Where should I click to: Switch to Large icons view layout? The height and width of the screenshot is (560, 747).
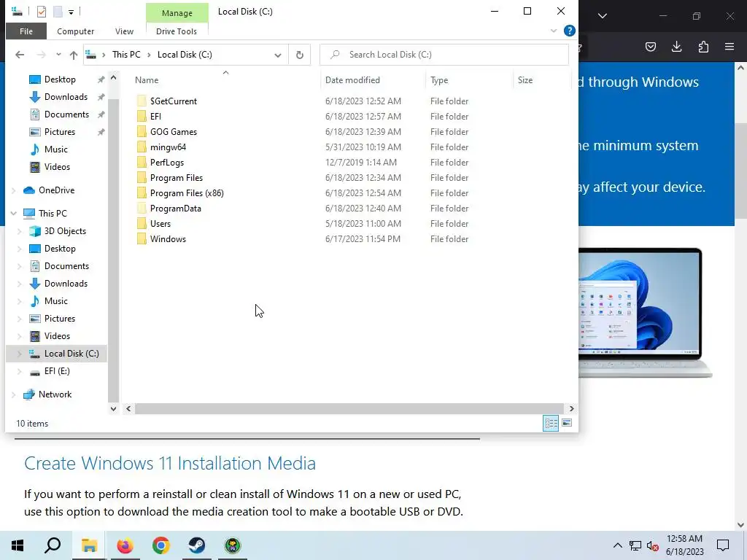[567, 423]
